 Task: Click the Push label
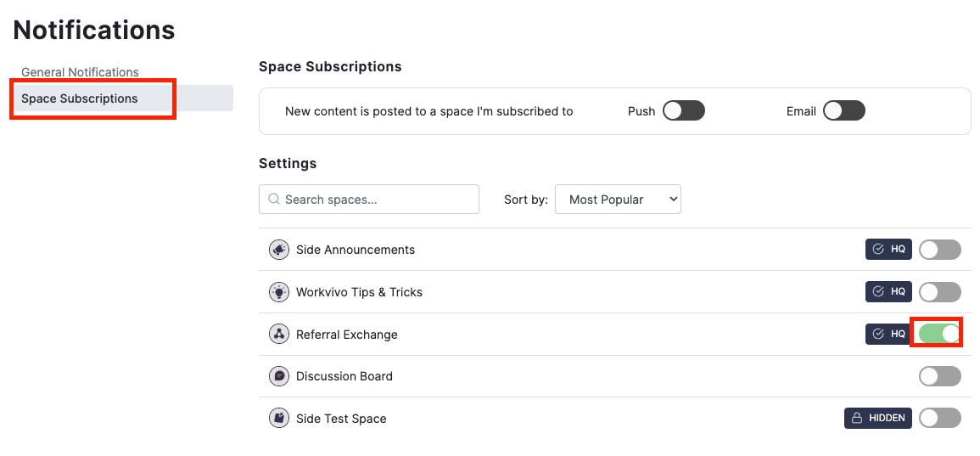[641, 111]
